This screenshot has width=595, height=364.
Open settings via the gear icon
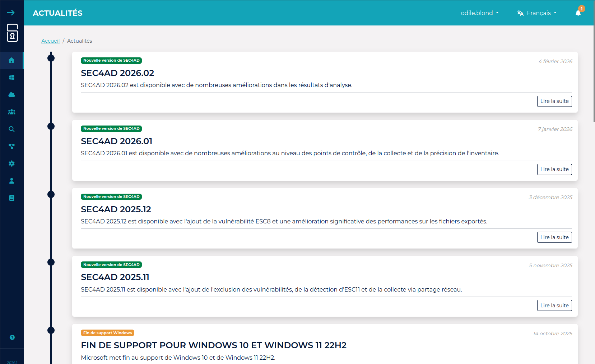(12, 164)
